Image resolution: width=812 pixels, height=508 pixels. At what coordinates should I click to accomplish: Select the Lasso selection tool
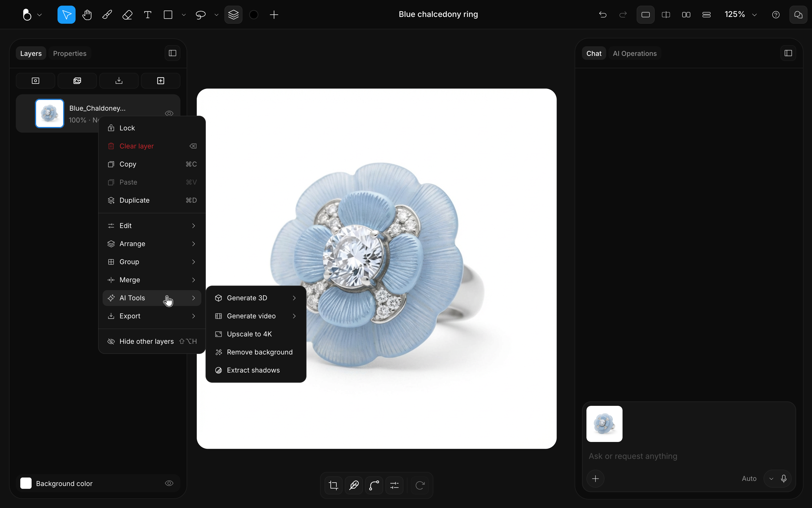point(200,15)
